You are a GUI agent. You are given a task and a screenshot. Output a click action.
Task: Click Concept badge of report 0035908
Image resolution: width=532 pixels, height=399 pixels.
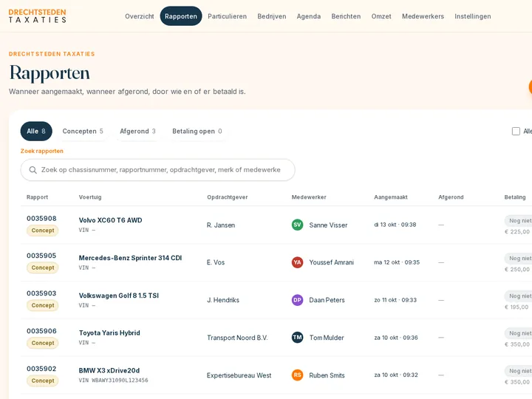[43, 231]
